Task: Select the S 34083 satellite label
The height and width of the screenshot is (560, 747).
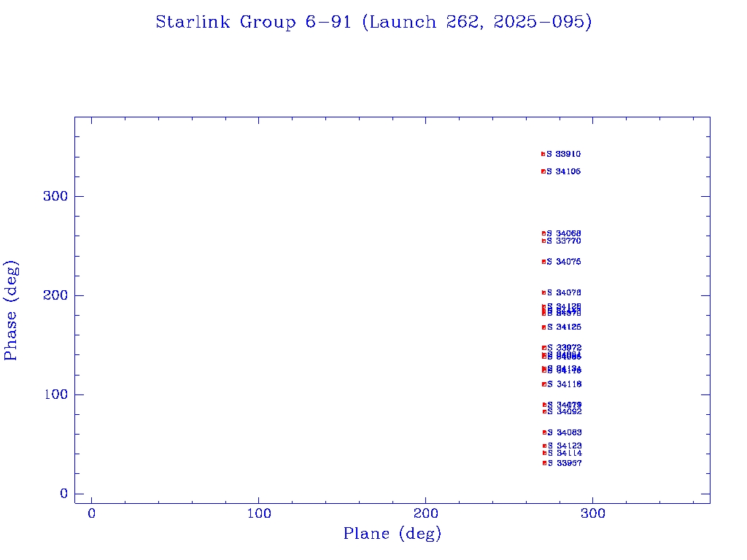Action: (x=565, y=432)
